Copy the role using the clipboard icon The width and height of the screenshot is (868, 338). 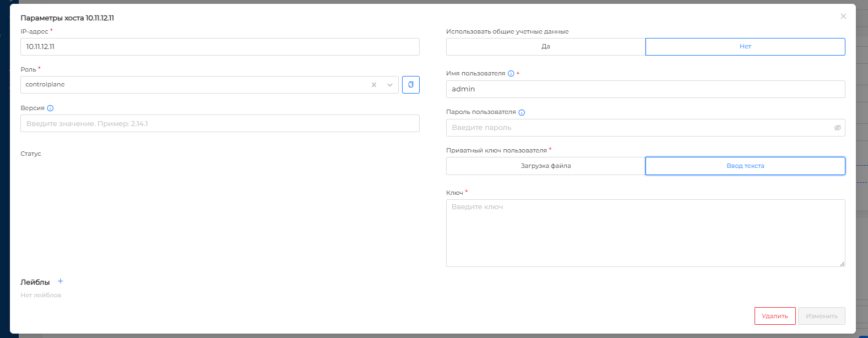(x=411, y=85)
